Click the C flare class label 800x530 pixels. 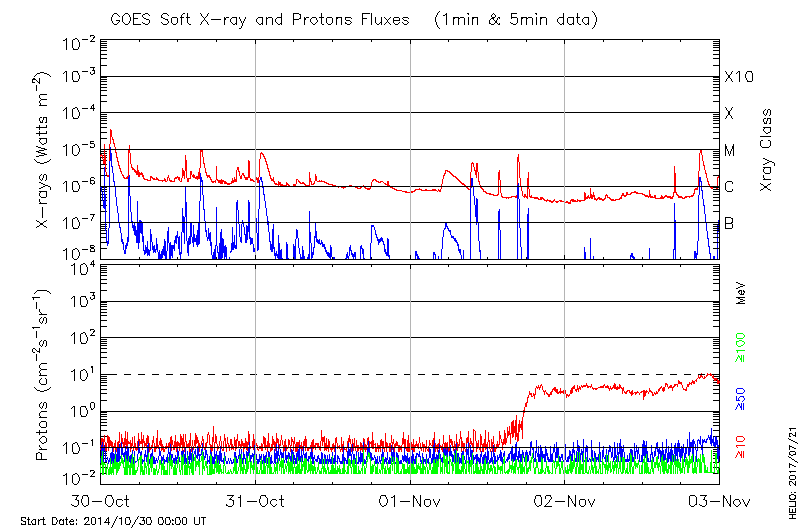click(x=729, y=186)
